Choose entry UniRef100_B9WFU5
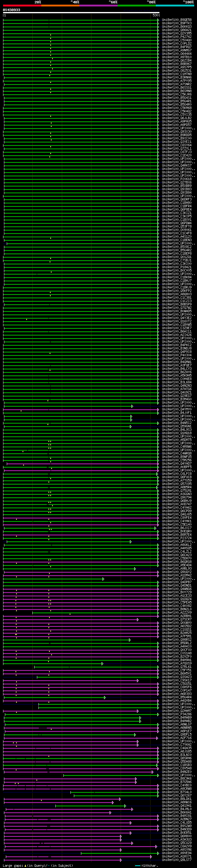 (x=177, y=457)
